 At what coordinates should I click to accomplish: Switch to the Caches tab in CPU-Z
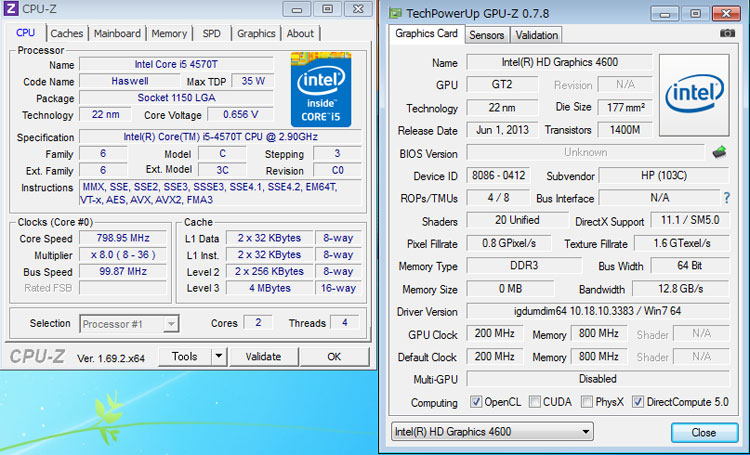(x=66, y=33)
